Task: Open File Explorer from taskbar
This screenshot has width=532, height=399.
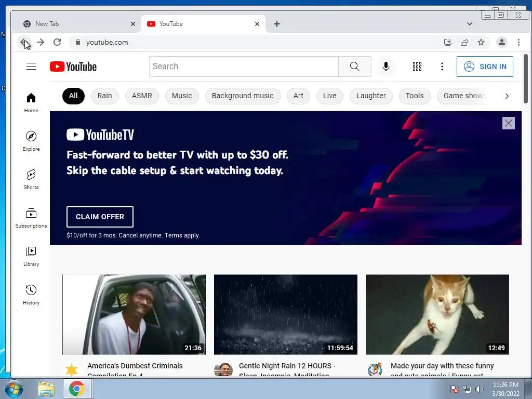Action: pyautogui.click(x=46, y=389)
